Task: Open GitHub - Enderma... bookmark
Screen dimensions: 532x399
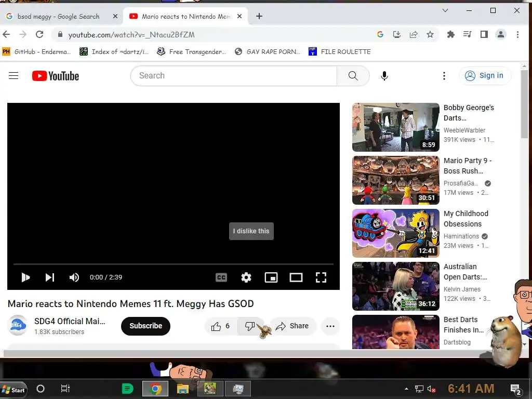Action: pyautogui.click(x=37, y=51)
